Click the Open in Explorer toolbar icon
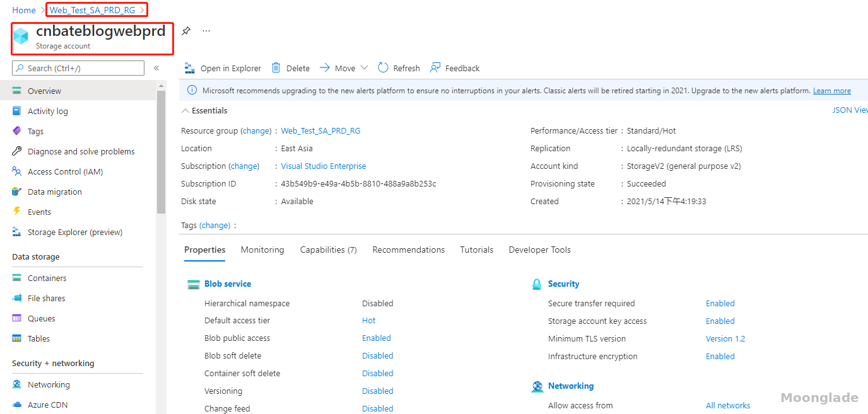The height and width of the screenshot is (414, 868). coord(189,68)
